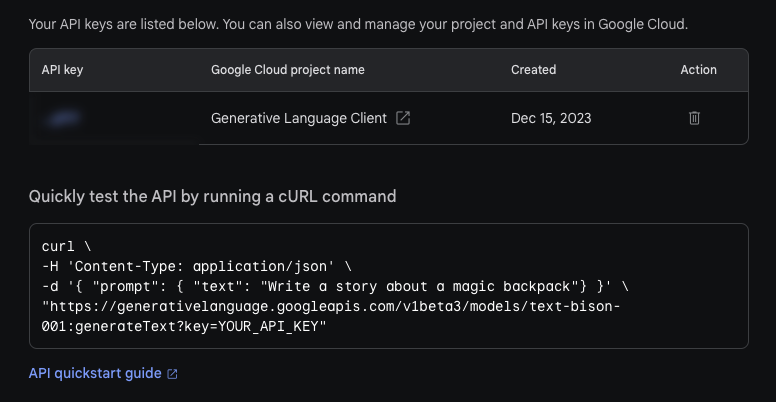
Task: Delete the API key with trash icon
Action: (694, 118)
